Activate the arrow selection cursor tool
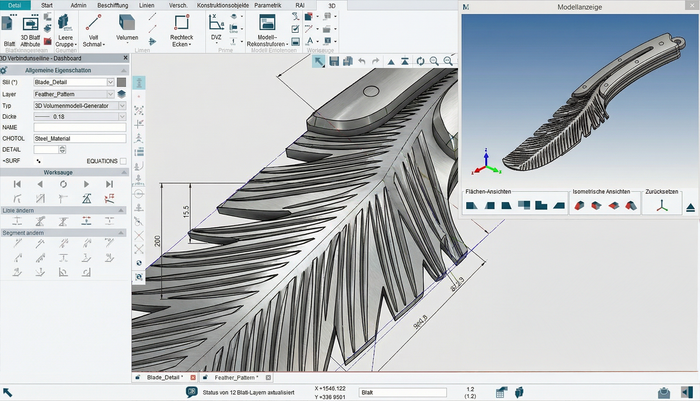 319,61
